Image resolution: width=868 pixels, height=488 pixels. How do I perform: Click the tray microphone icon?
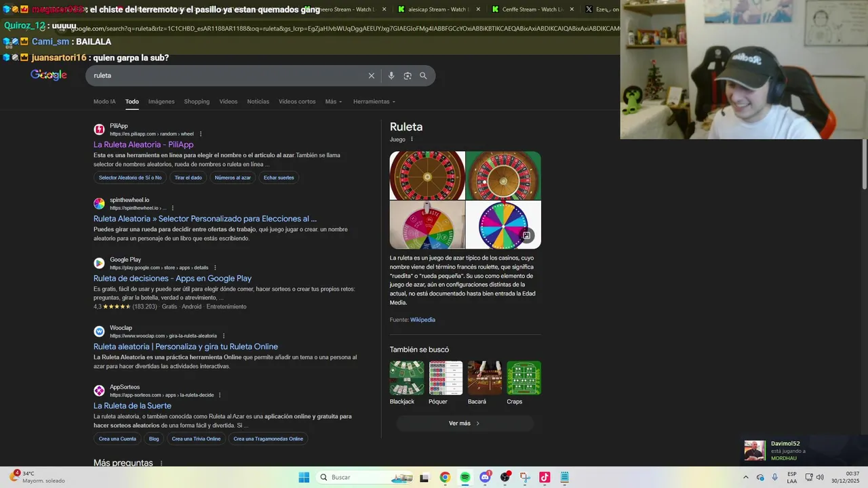click(x=775, y=477)
